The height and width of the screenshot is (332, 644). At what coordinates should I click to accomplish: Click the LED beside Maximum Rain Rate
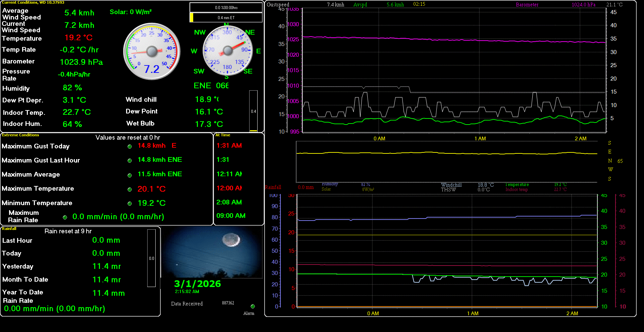point(65,217)
